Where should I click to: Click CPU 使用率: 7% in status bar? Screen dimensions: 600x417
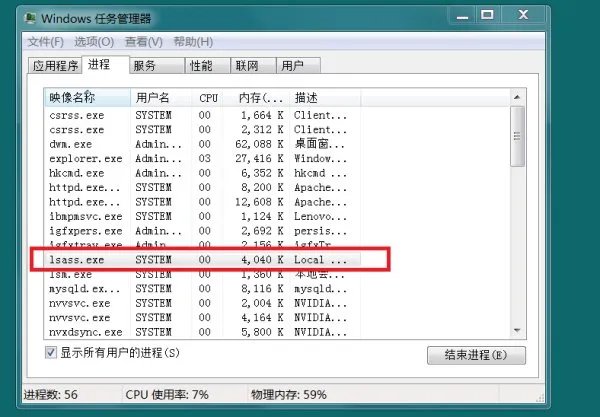coord(167,394)
